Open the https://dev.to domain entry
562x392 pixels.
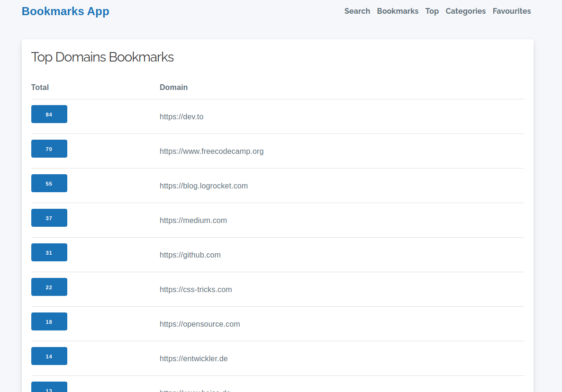181,116
